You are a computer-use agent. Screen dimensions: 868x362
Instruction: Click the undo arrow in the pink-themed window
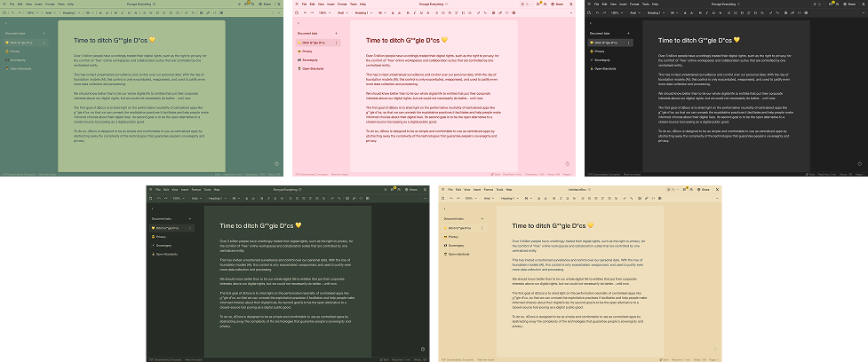[x=305, y=12]
